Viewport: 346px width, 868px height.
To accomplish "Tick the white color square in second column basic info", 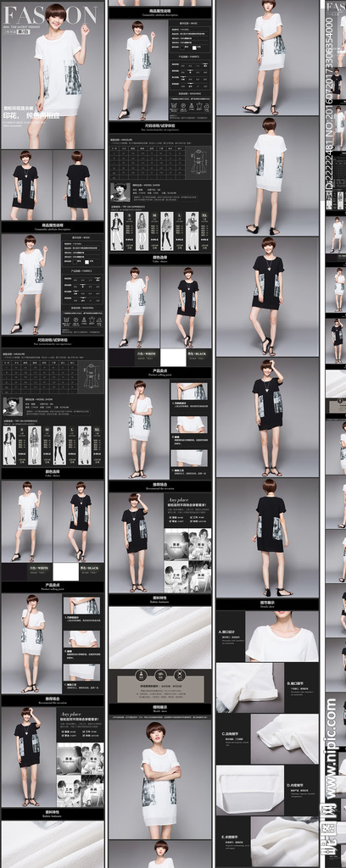I will 193,47.
